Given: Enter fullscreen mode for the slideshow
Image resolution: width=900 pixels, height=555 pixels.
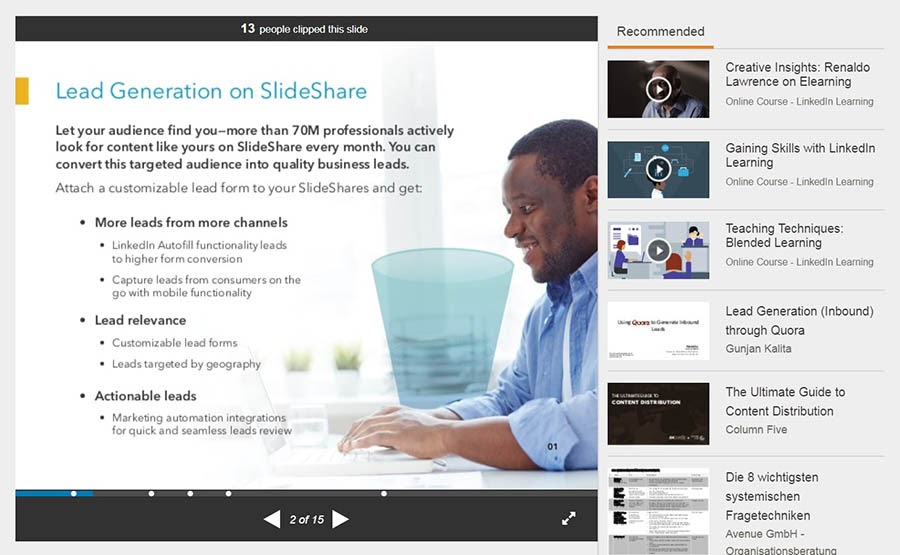Looking at the screenshot, I should pos(569,518).
